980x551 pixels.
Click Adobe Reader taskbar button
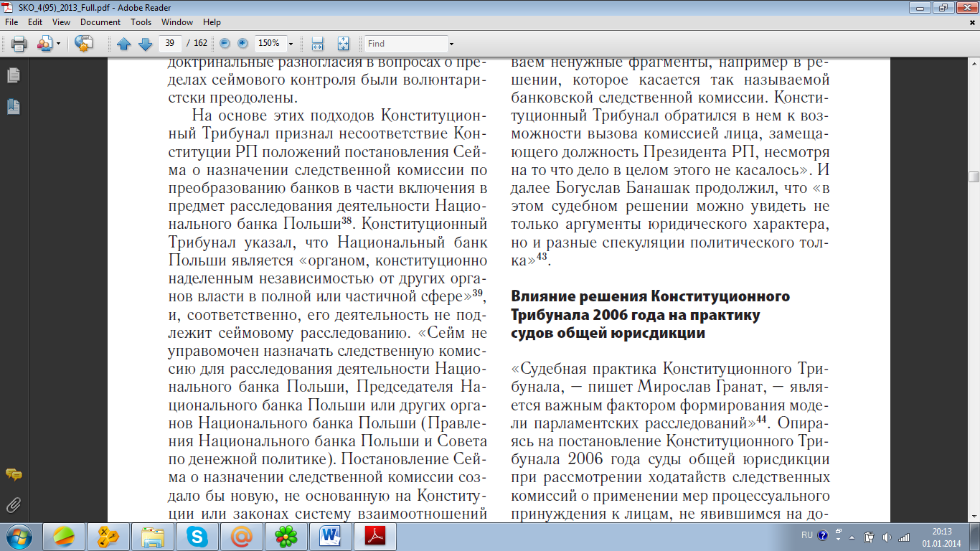376,537
